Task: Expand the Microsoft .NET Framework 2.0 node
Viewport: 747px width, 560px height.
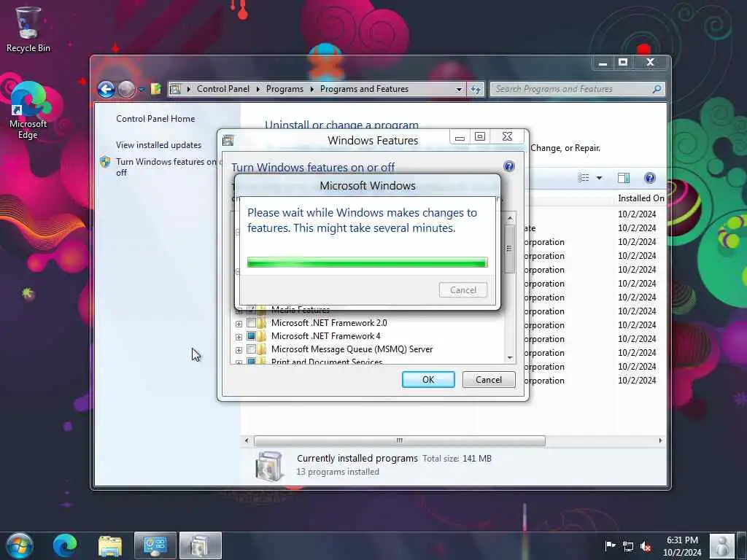Action: [239, 323]
